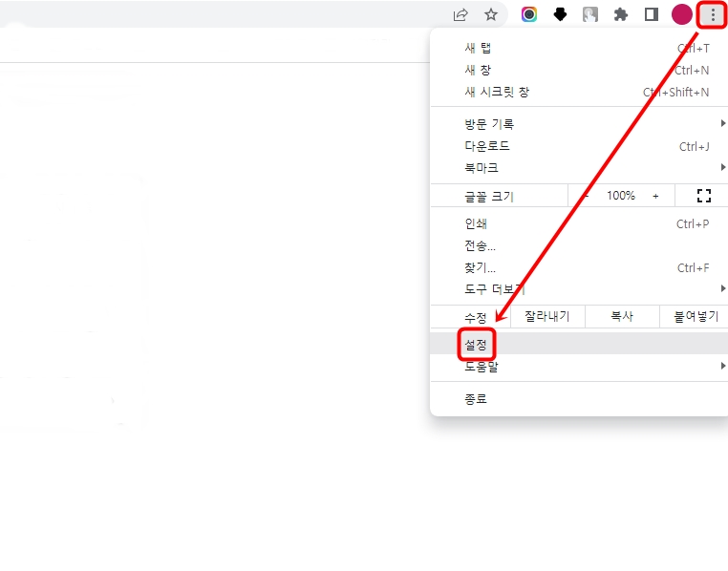Click the 잘라내기 cut button

(x=547, y=316)
